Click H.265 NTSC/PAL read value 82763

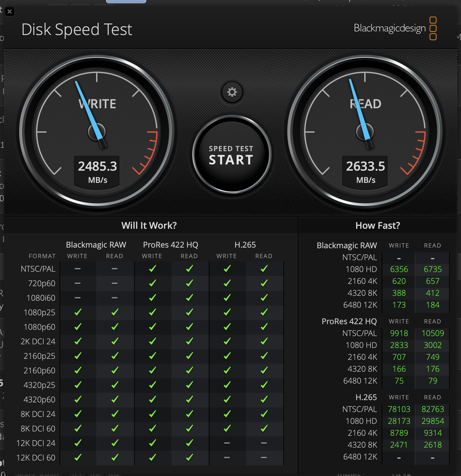(x=433, y=409)
